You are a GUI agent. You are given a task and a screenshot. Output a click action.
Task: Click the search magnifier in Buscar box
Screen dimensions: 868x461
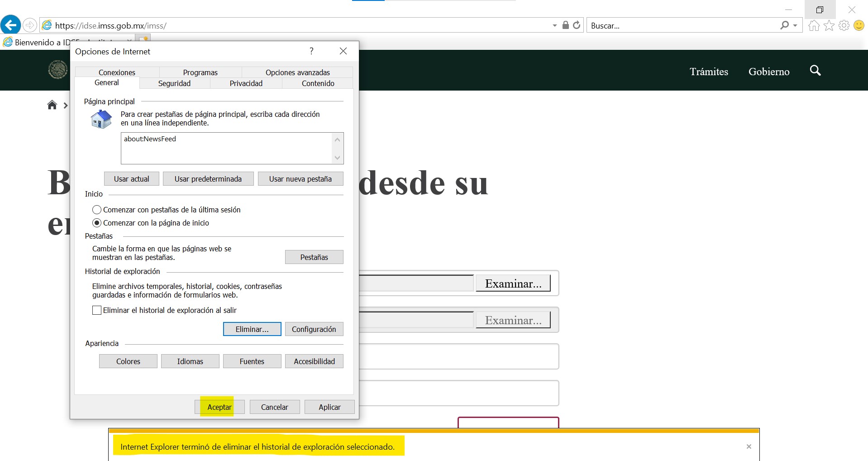click(785, 25)
